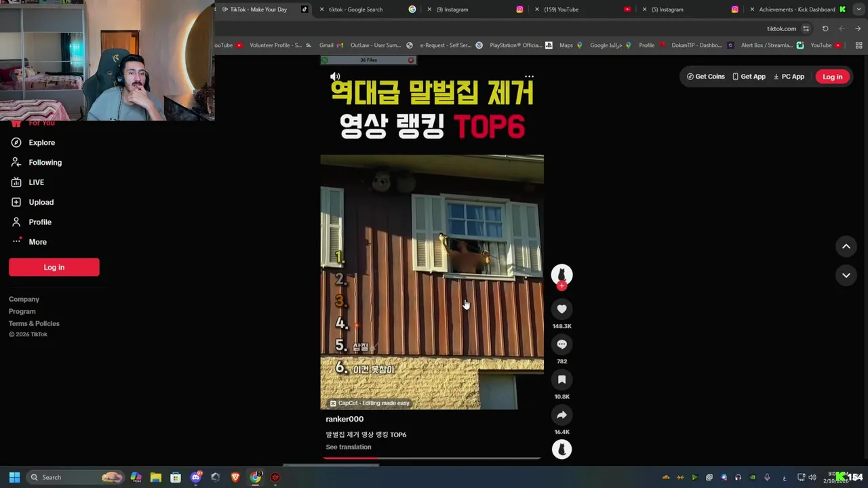Screen dimensions: 868x488
Task: Click the red Log in button at top right
Action: 832,77
